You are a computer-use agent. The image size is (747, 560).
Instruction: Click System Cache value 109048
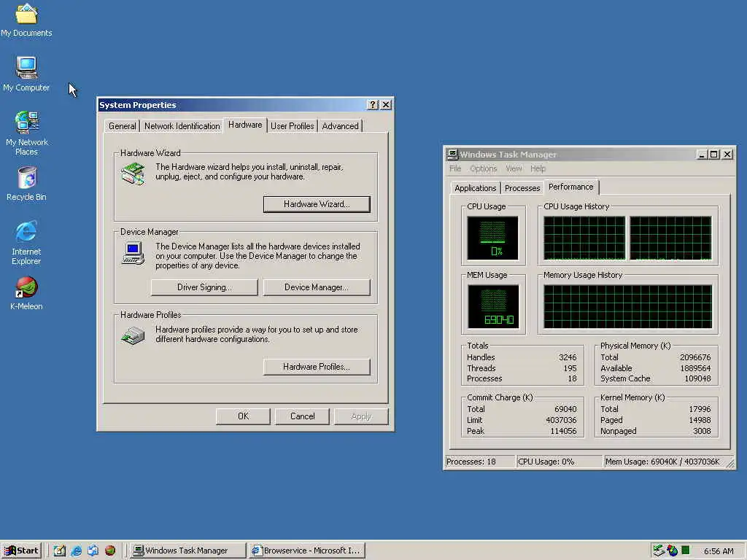click(x=697, y=378)
